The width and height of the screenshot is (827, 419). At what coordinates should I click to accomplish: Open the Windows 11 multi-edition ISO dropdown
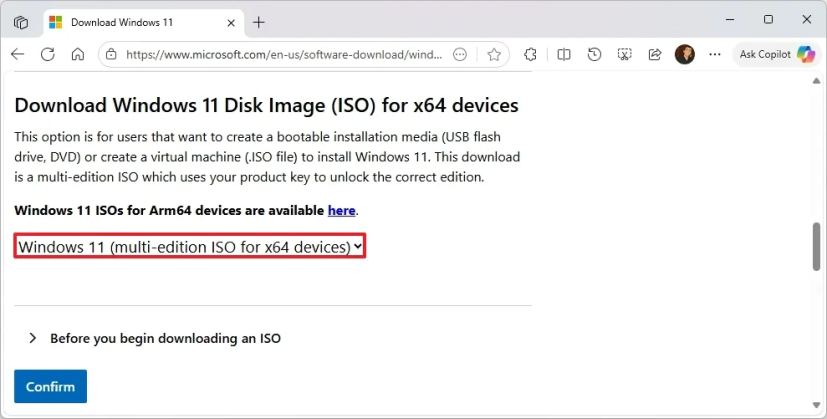190,246
